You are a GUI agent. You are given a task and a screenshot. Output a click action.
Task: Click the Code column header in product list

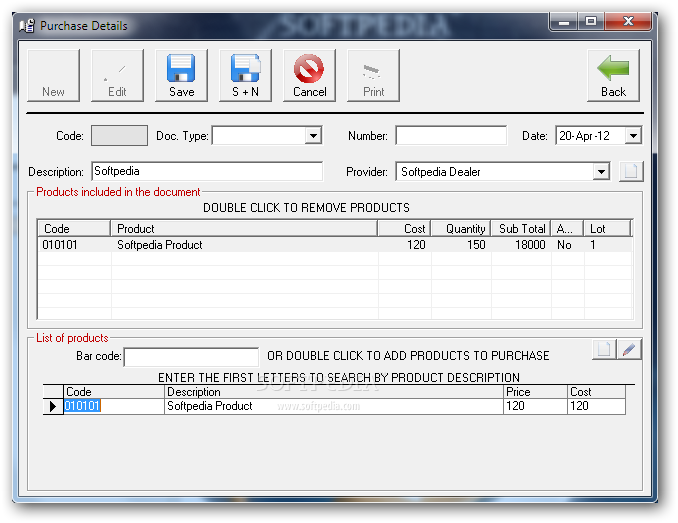114,392
